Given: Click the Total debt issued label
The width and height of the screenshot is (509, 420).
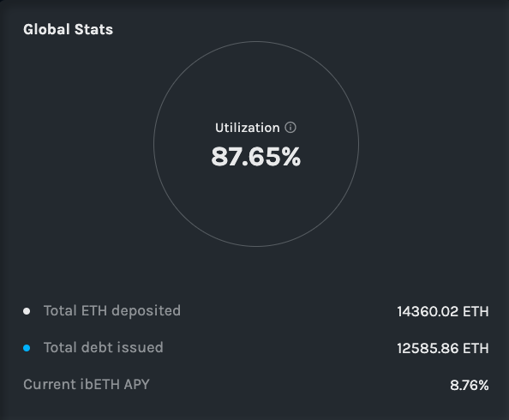Looking at the screenshot, I should click(103, 347).
